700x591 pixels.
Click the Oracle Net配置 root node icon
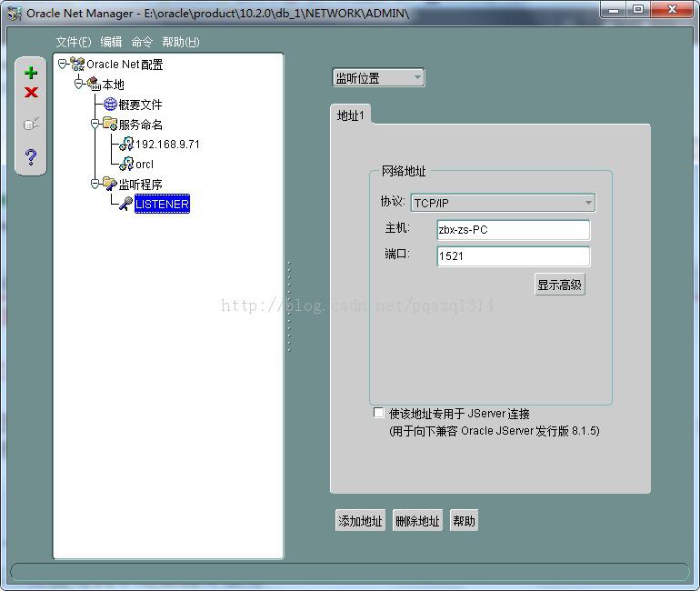point(77,64)
